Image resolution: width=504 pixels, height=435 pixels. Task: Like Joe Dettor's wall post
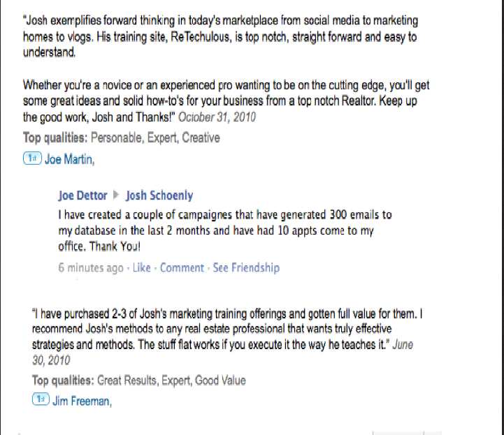[x=141, y=267]
